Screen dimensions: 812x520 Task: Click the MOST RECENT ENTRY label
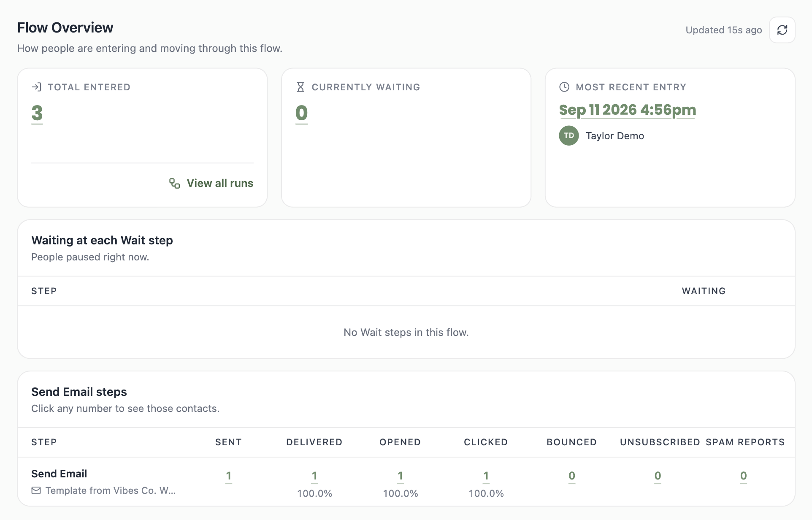coord(631,87)
